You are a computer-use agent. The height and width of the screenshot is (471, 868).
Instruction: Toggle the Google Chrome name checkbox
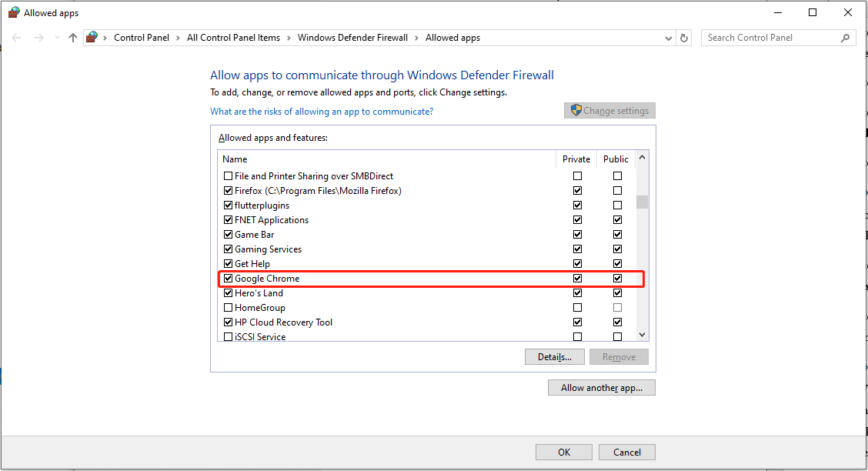[228, 279]
